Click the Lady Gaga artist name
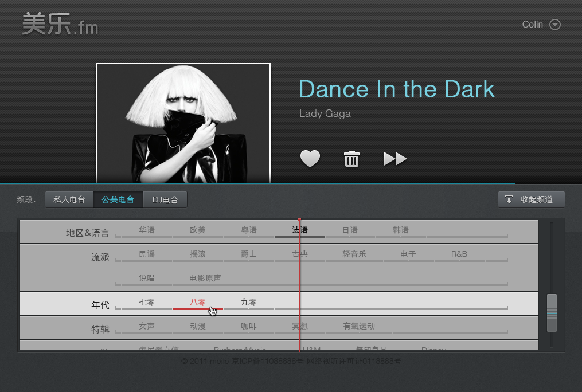 point(325,113)
